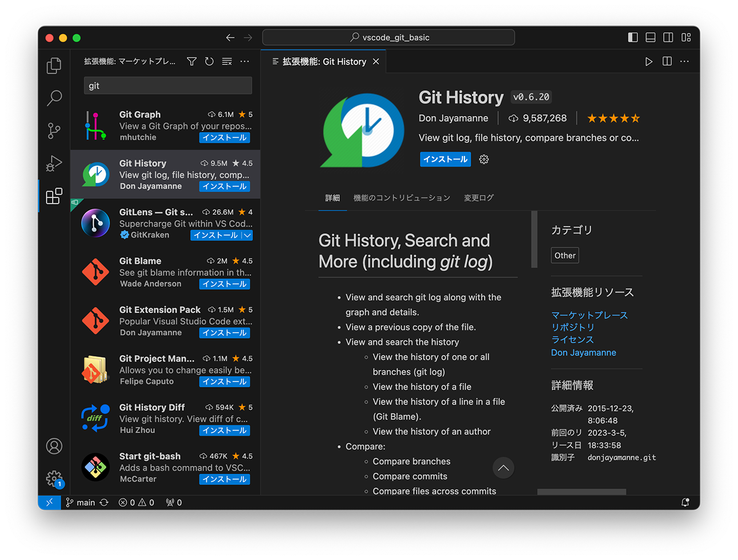Install the Git History extension
Image resolution: width=738 pixels, height=560 pixels.
[x=445, y=159]
